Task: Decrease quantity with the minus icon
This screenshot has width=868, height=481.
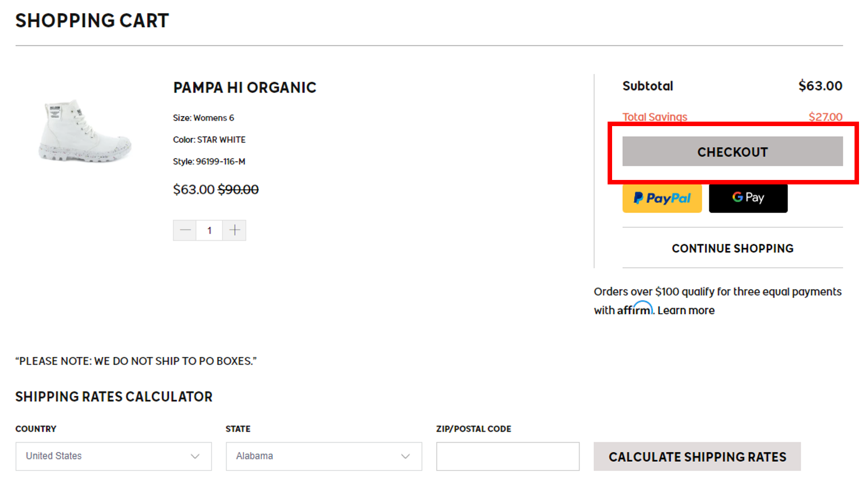Action: pyautogui.click(x=185, y=230)
